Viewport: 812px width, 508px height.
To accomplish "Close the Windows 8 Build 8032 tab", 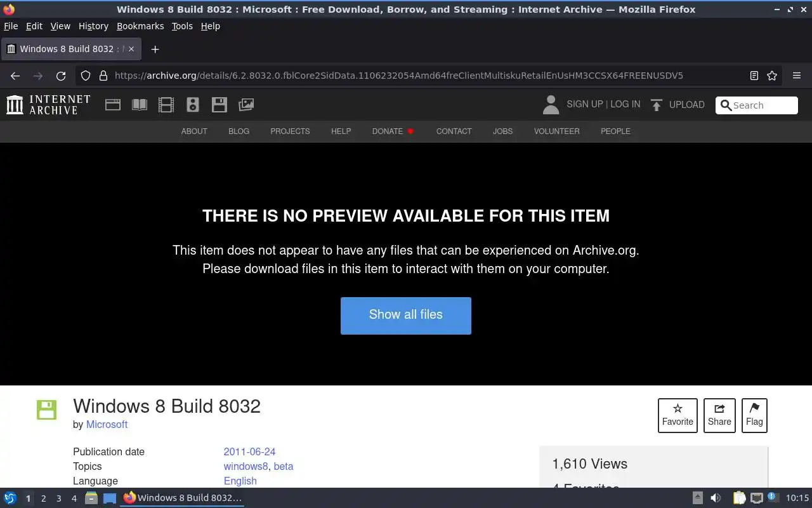I will (x=131, y=49).
